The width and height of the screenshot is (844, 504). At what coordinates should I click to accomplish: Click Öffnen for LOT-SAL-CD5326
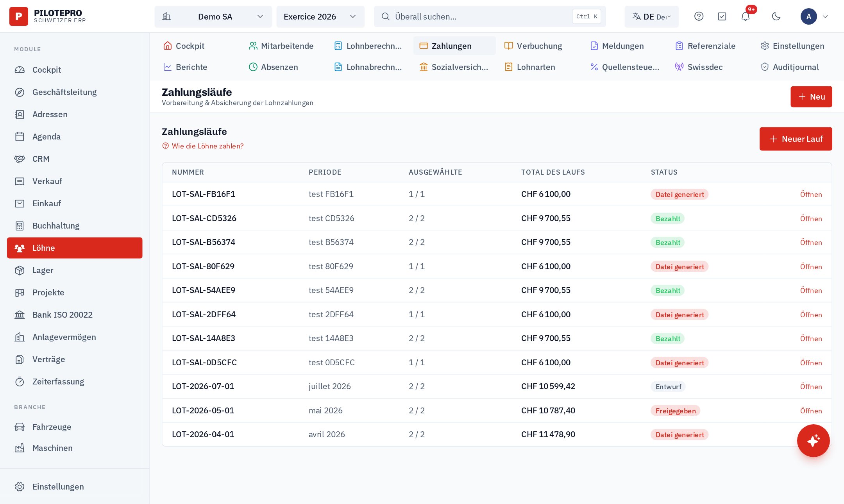coord(811,218)
